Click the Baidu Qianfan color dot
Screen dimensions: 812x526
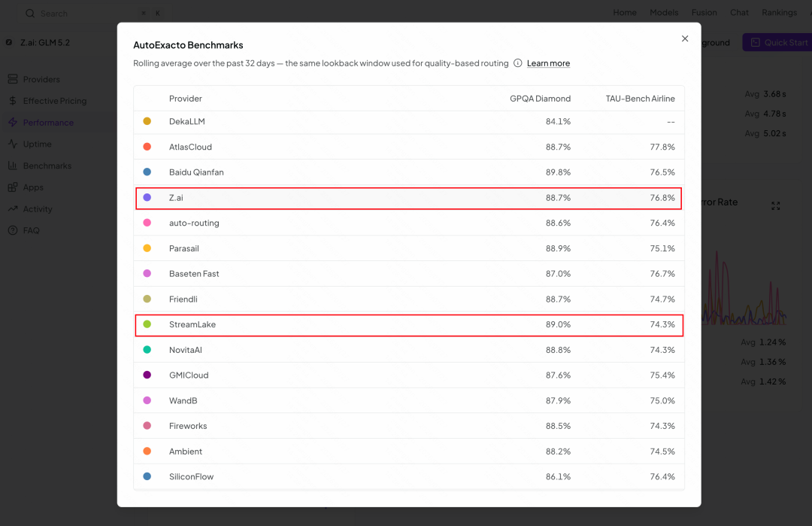pos(147,172)
